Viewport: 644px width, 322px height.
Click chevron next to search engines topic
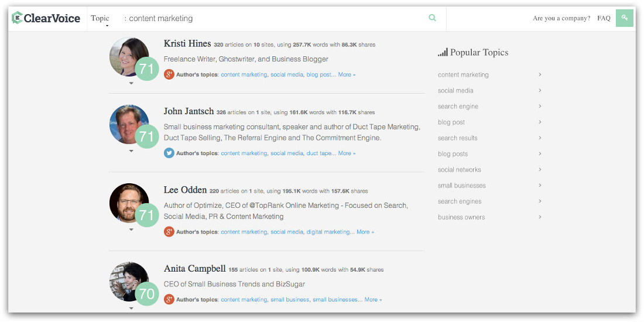click(540, 201)
